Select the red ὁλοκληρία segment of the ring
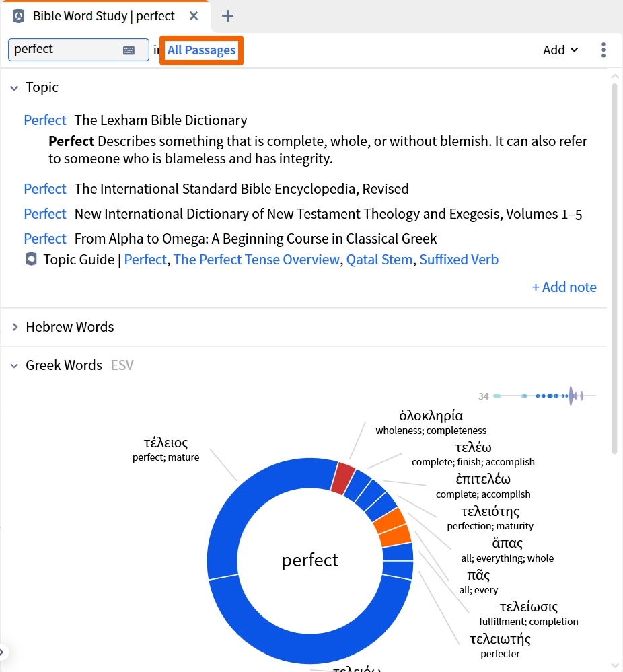This screenshot has width=623, height=672. tap(343, 478)
